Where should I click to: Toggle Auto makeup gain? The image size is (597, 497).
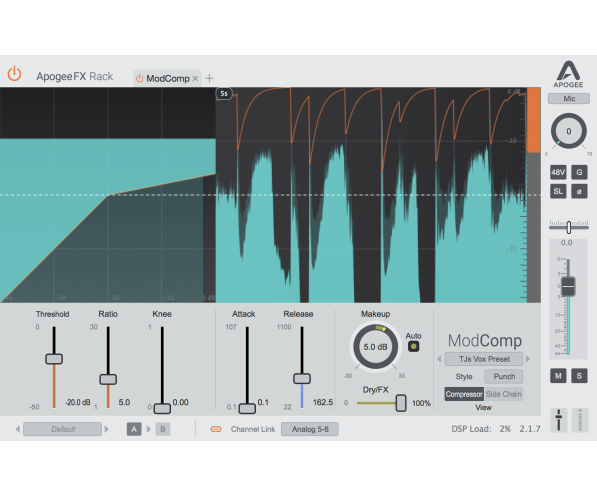413,347
